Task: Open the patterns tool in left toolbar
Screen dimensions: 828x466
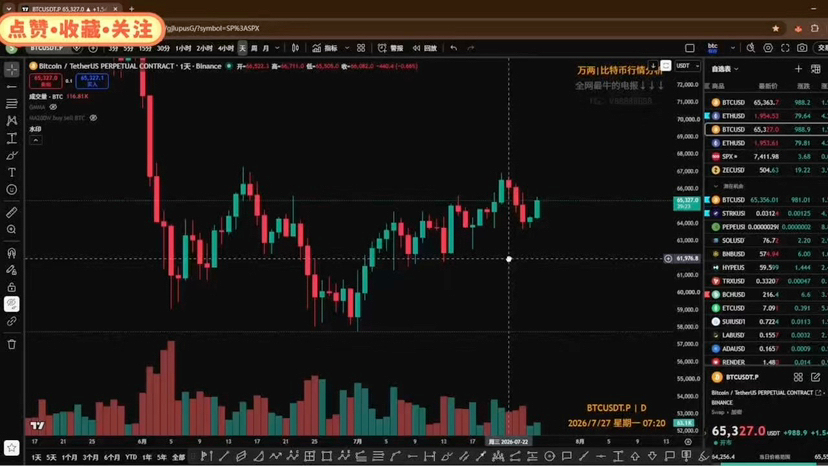Action: tap(12, 121)
